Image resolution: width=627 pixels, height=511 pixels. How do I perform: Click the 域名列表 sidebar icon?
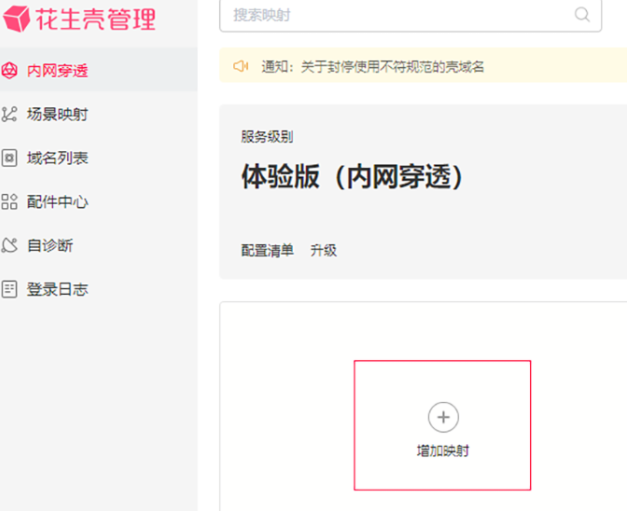click(9, 158)
